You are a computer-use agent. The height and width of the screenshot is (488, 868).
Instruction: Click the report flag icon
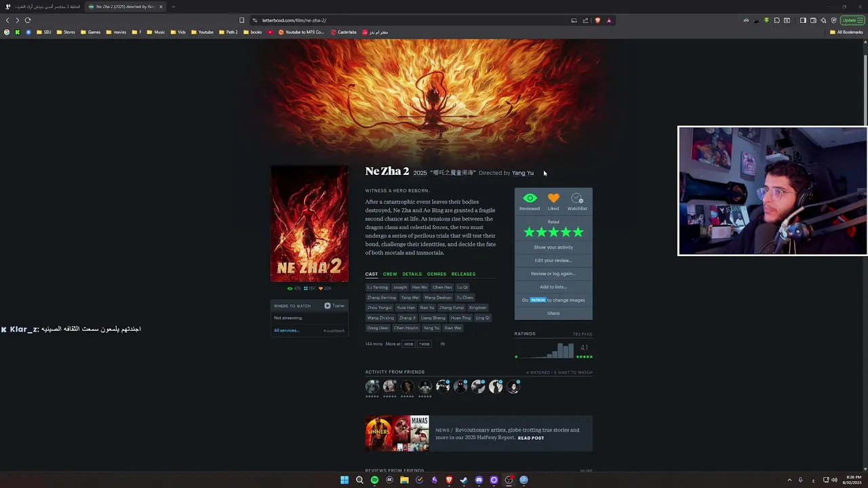click(x=443, y=344)
